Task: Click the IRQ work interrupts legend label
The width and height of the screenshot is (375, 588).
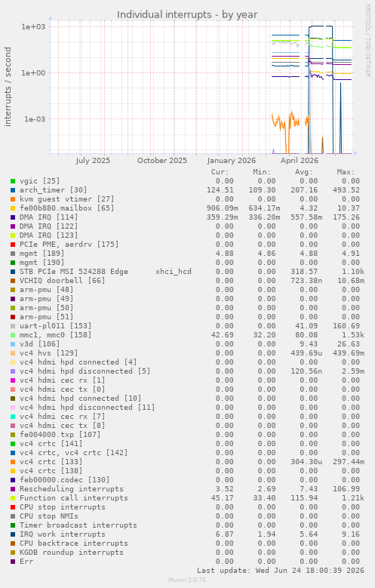Action: point(63,534)
